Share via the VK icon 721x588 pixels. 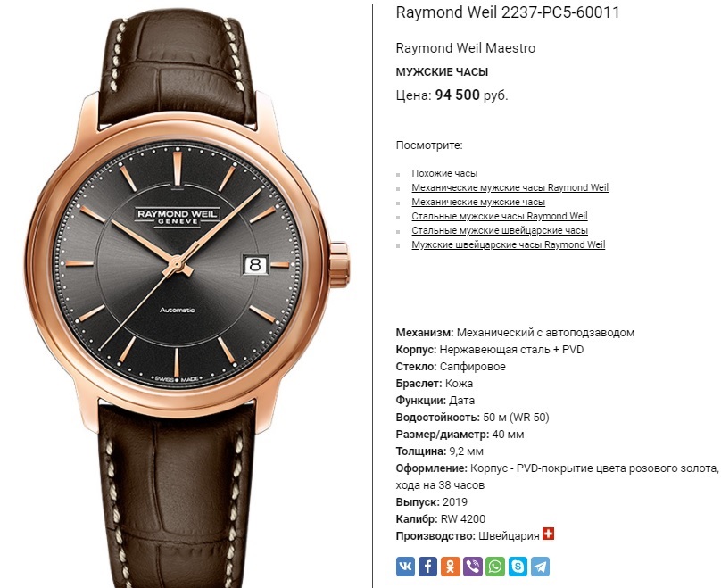tap(405, 567)
